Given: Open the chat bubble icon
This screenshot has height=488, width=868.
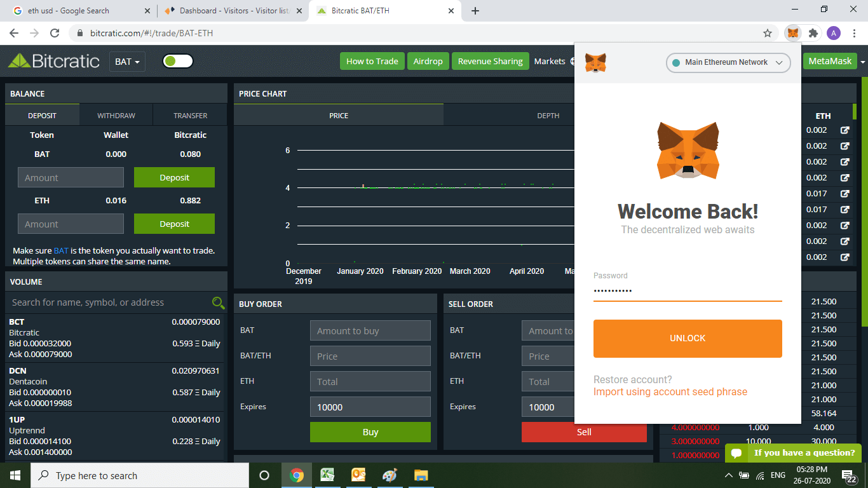Looking at the screenshot, I should 736,453.
